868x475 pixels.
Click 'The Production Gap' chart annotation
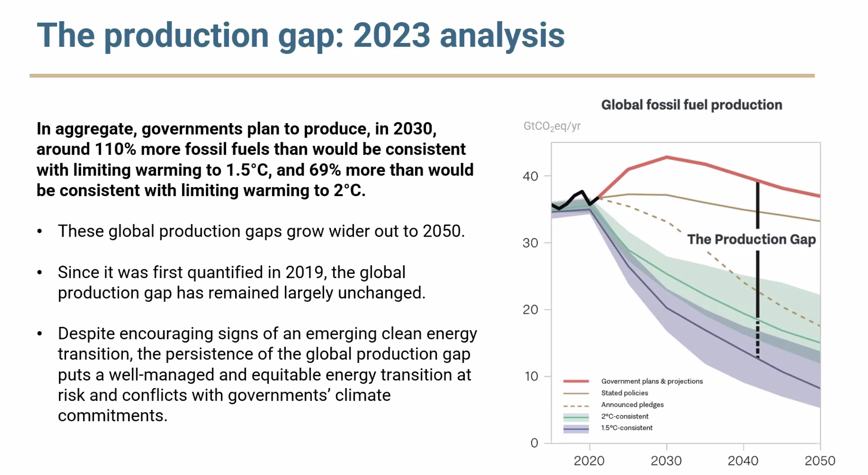coord(751,240)
